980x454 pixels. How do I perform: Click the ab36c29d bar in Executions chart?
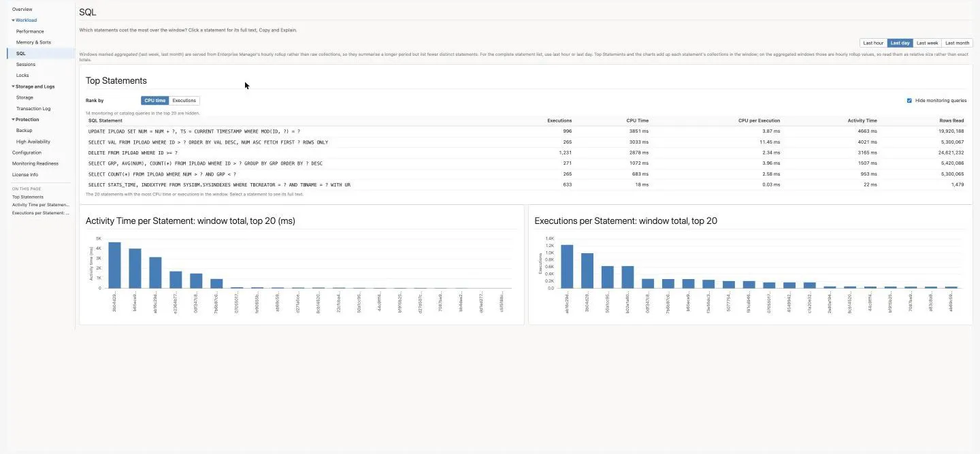(x=567, y=266)
